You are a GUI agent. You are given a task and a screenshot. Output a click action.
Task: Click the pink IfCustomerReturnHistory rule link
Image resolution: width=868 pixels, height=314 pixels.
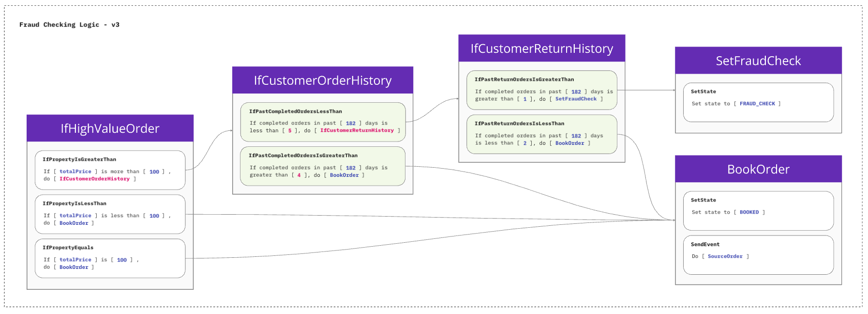click(357, 130)
